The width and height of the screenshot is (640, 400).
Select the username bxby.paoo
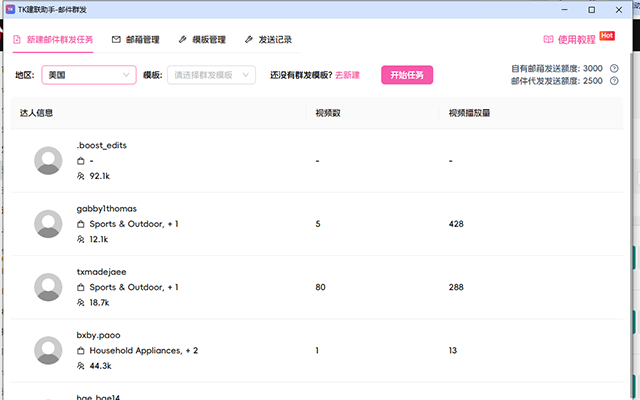point(98,335)
